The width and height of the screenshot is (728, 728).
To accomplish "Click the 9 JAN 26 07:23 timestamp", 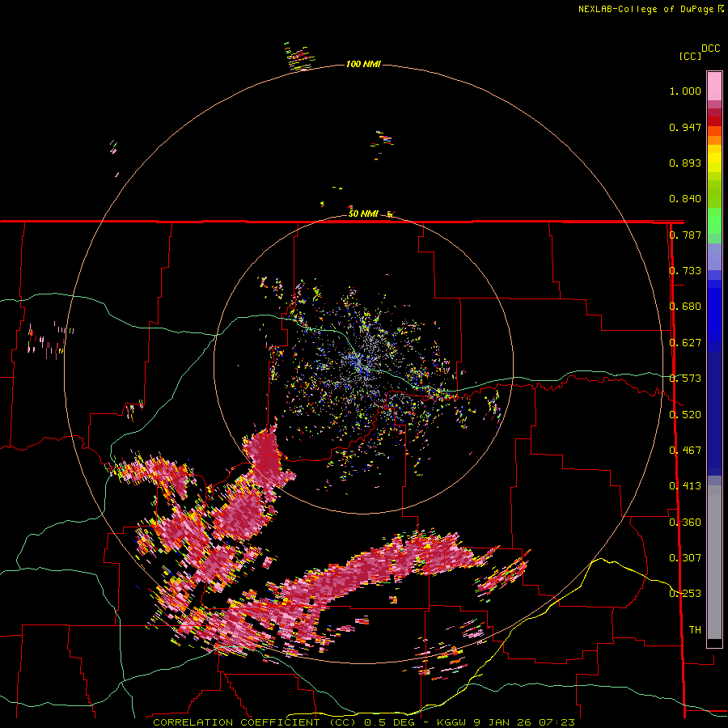I will (524, 722).
